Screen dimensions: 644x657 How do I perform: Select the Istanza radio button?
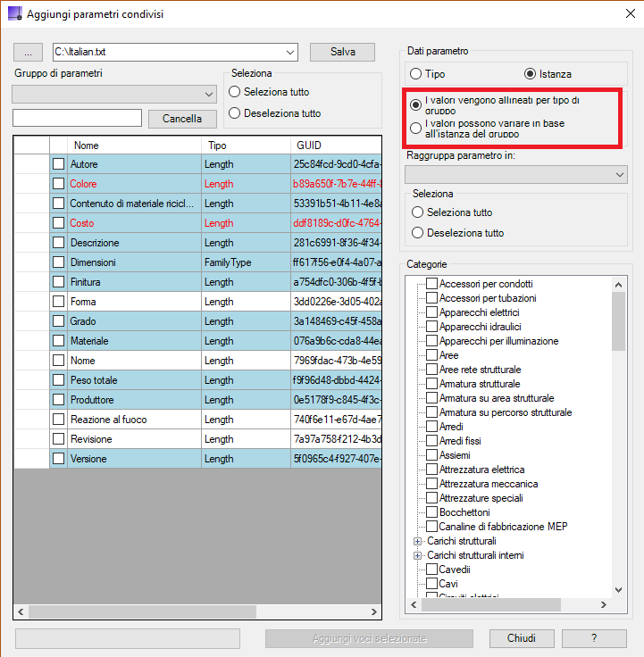coord(530,74)
